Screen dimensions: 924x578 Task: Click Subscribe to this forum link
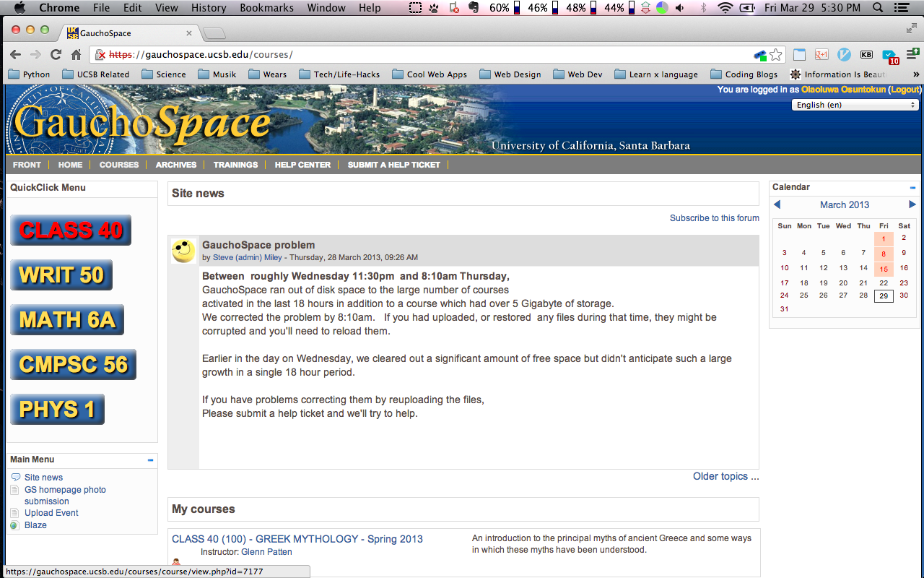click(x=715, y=218)
